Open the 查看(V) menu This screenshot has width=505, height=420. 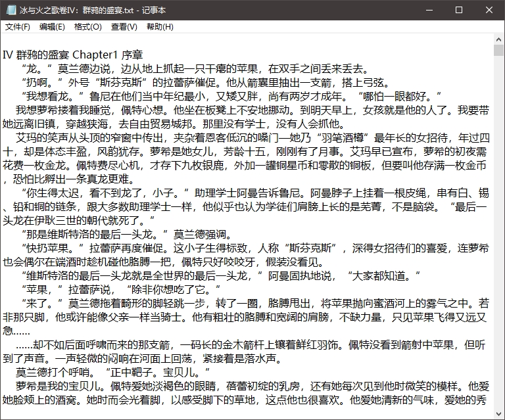(124, 27)
